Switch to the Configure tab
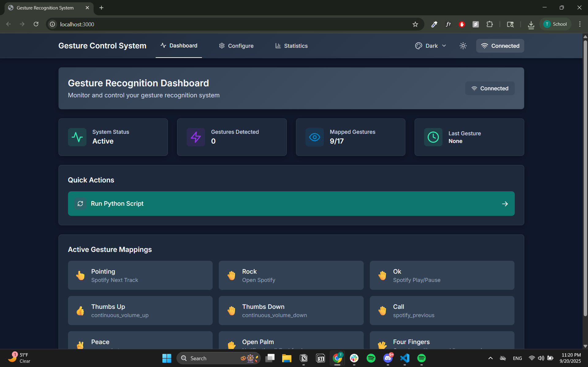This screenshot has width=588, height=367. click(x=236, y=46)
